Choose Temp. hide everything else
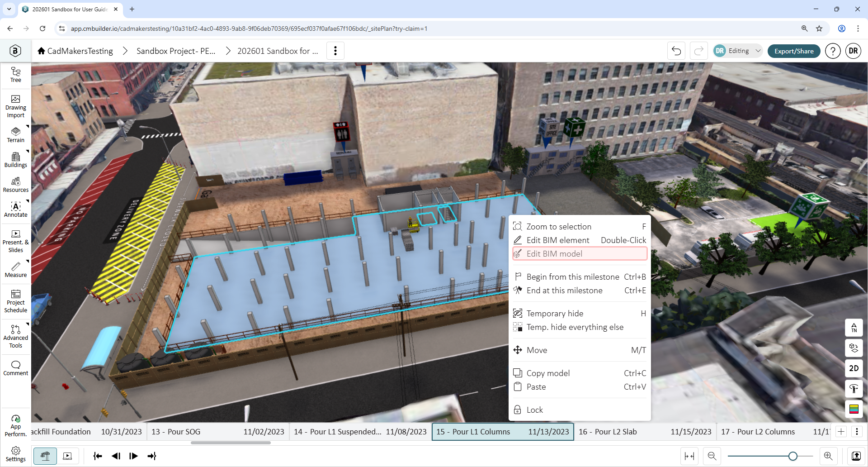The height and width of the screenshot is (467, 868). pos(580,327)
